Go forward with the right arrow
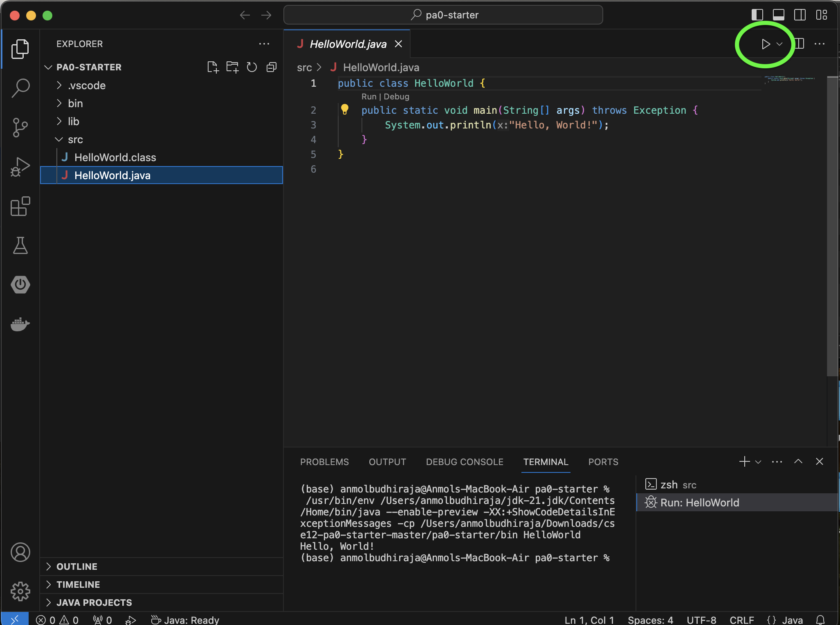 (x=266, y=15)
